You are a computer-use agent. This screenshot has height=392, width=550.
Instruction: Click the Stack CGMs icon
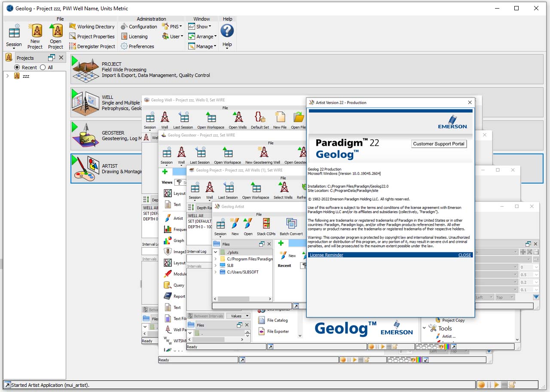266,224
